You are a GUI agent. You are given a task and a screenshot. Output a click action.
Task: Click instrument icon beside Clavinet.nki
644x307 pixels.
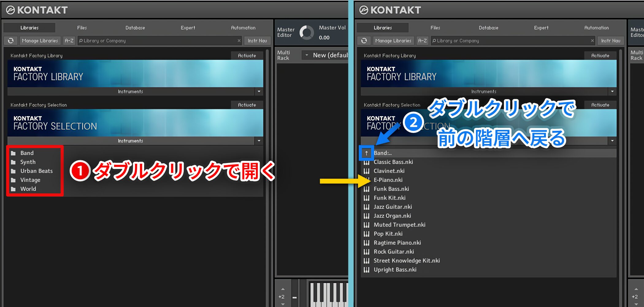tap(366, 171)
